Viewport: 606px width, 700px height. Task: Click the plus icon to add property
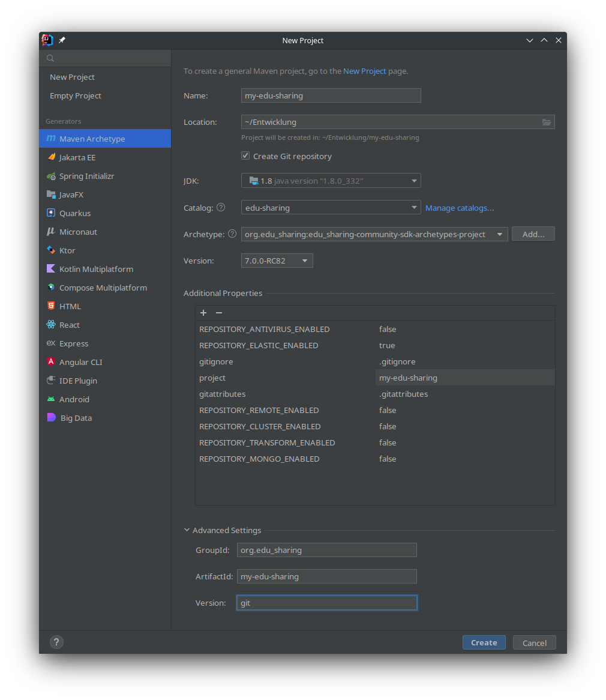pos(203,313)
